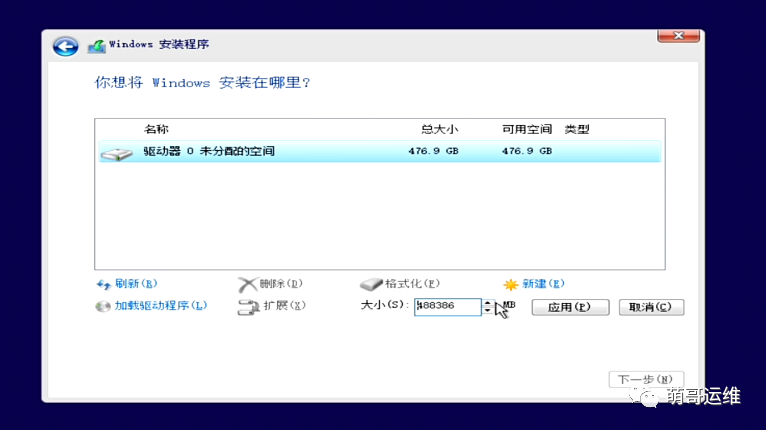Decrease size with spinner down arrow
766x430 pixels.
tap(488, 311)
